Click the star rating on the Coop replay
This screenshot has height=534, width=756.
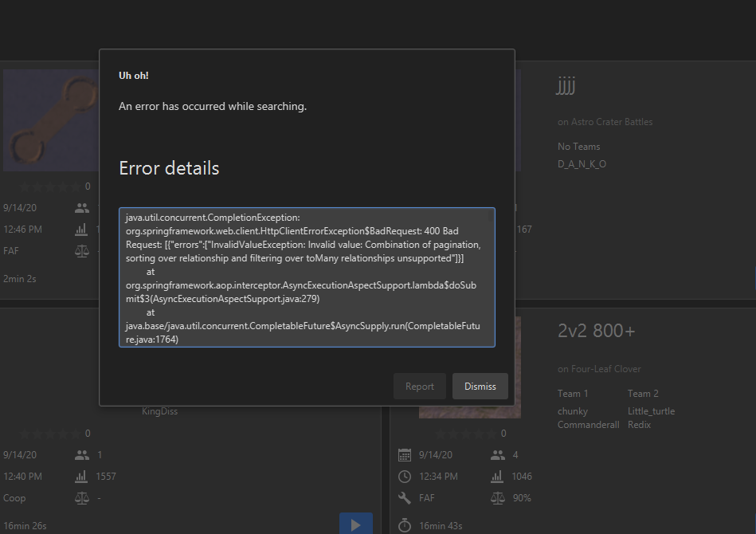(x=49, y=434)
